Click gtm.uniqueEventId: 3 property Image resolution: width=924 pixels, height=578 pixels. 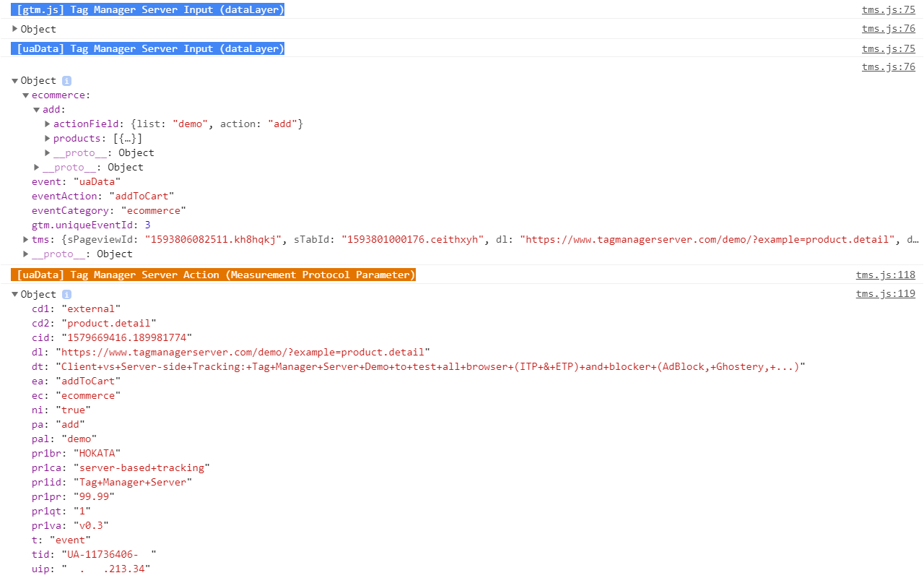(91, 225)
